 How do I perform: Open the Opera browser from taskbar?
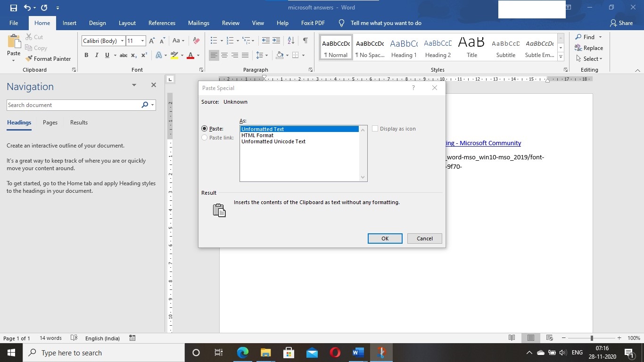pos(335,353)
